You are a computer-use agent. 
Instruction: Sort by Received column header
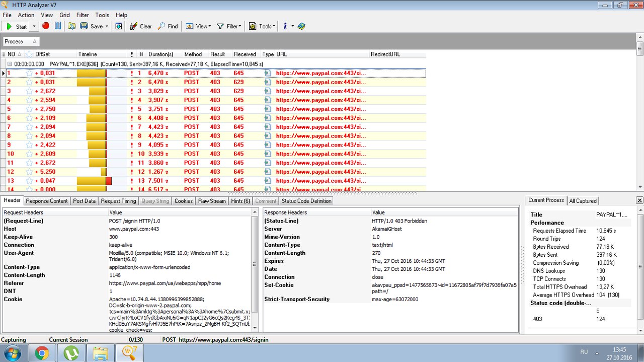tap(245, 54)
